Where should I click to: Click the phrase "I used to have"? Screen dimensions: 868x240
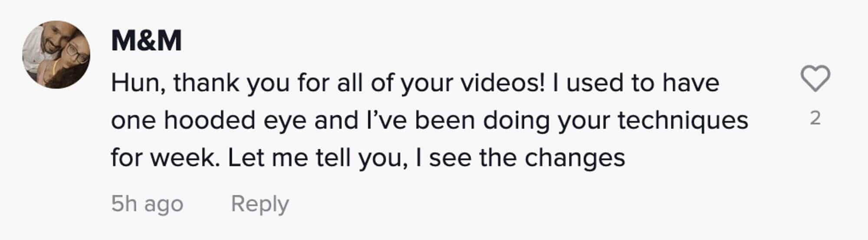(636, 83)
